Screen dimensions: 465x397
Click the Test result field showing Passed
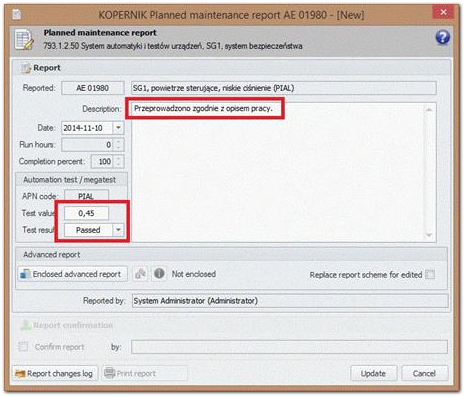(88, 230)
